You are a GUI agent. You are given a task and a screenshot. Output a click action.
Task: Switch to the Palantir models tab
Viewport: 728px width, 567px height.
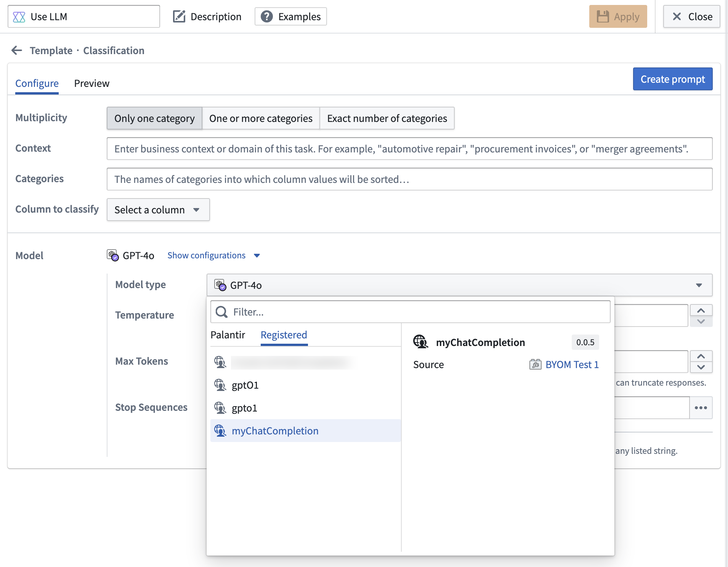pos(228,335)
